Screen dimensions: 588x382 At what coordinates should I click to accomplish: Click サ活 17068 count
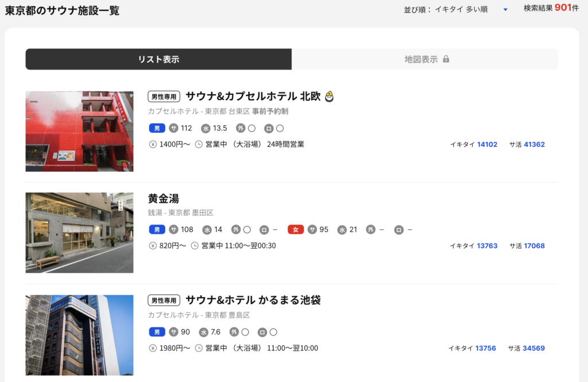pos(527,246)
